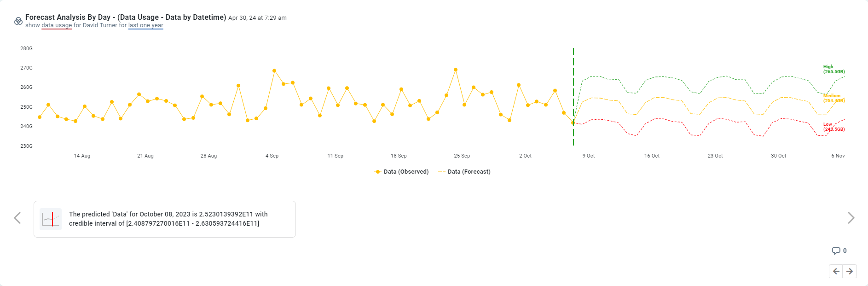Image resolution: width=868 pixels, height=286 pixels.
Task: Select the High (265.5GB) forecast label
Action: click(x=833, y=69)
